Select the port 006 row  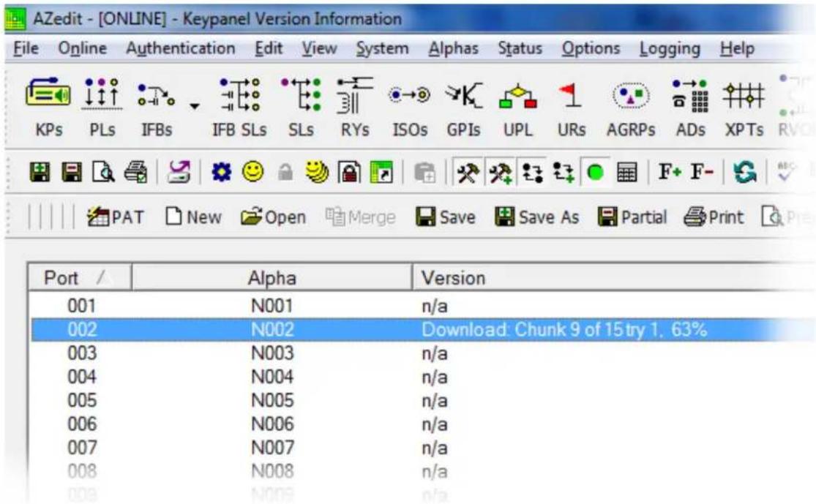point(422,424)
